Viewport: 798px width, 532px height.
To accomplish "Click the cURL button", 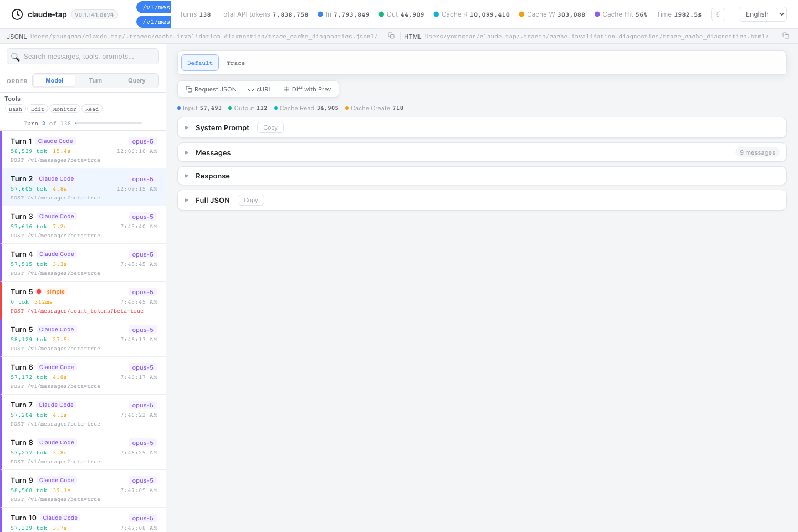I will click(260, 89).
